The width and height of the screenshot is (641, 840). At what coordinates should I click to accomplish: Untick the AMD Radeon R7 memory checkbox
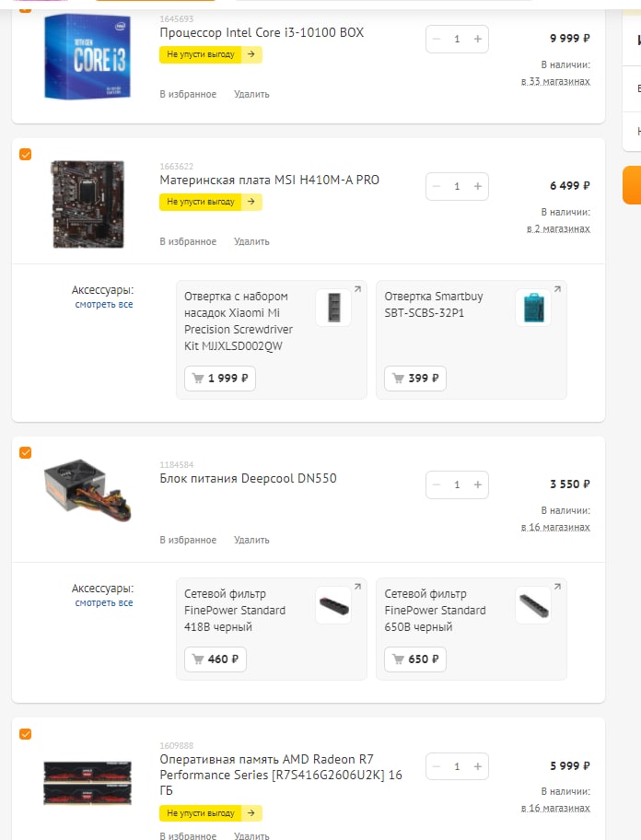point(25,734)
